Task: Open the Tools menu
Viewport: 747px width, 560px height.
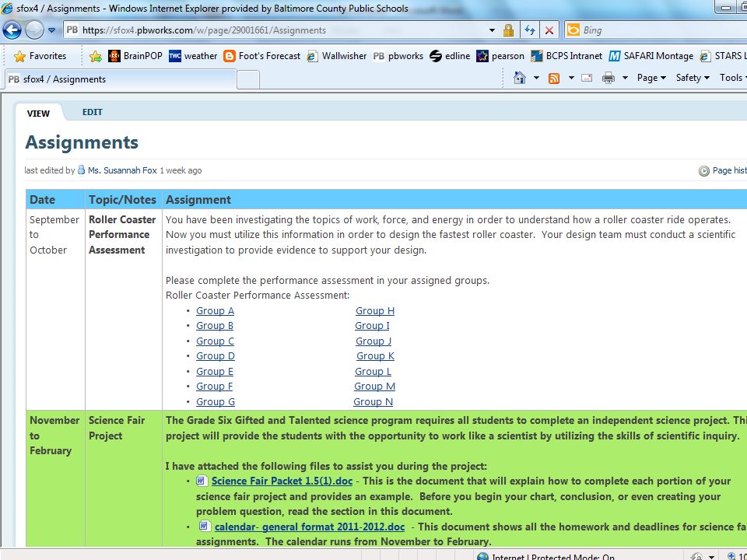Action: click(733, 78)
